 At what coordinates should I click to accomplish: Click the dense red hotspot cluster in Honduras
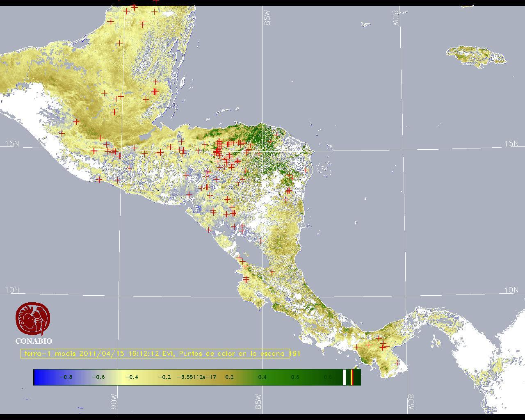[x=220, y=148]
